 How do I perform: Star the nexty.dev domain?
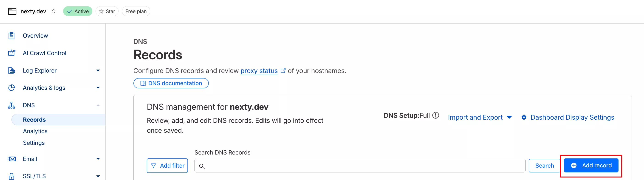(x=107, y=11)
